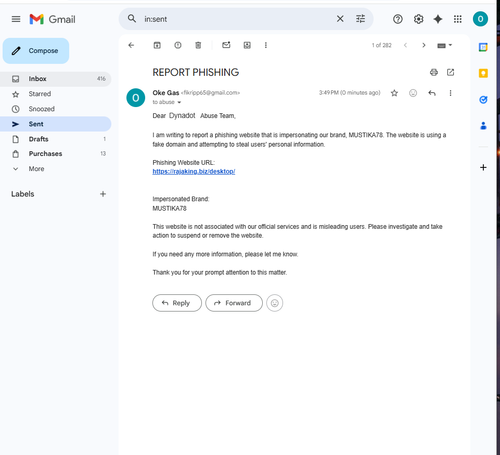Image resolution: width=500 pixels, height=455 pixels.
Task: Click the emoji reaction button beside Forward
Action: click(275, 303)
